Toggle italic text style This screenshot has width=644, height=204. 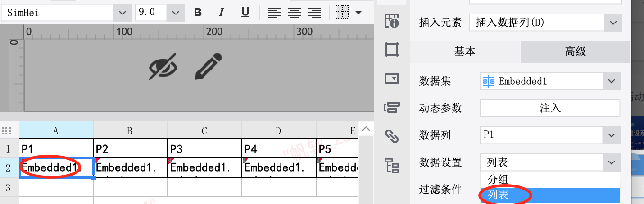point(222,13)
